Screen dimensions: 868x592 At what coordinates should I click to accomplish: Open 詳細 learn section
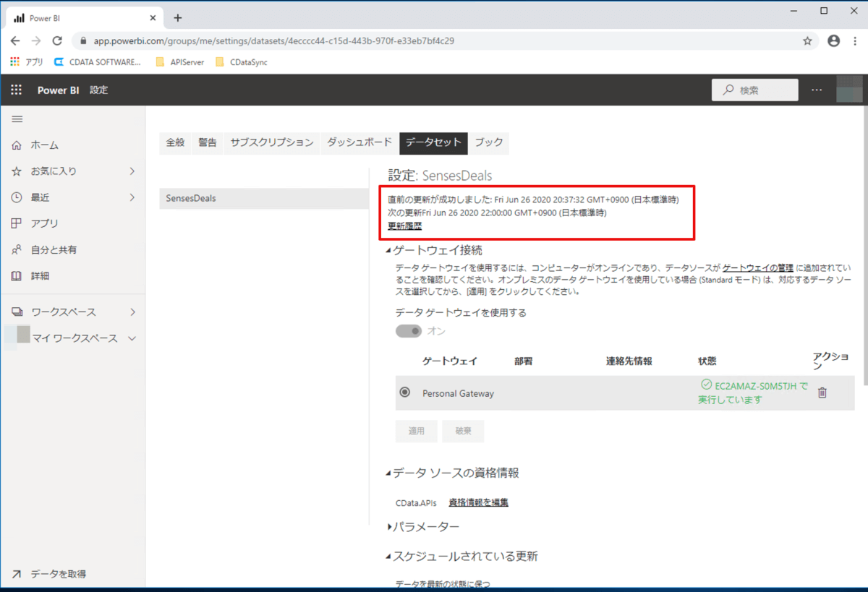40,275
